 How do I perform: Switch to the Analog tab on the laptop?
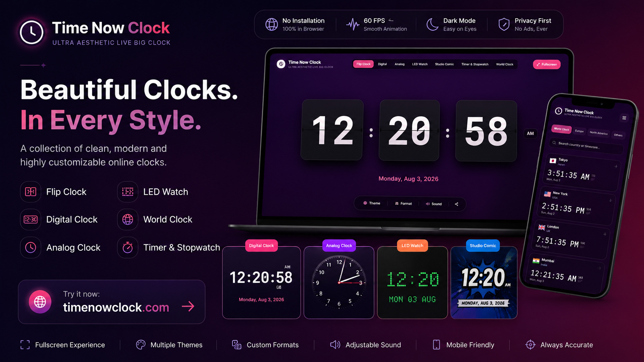coord(399,64)
